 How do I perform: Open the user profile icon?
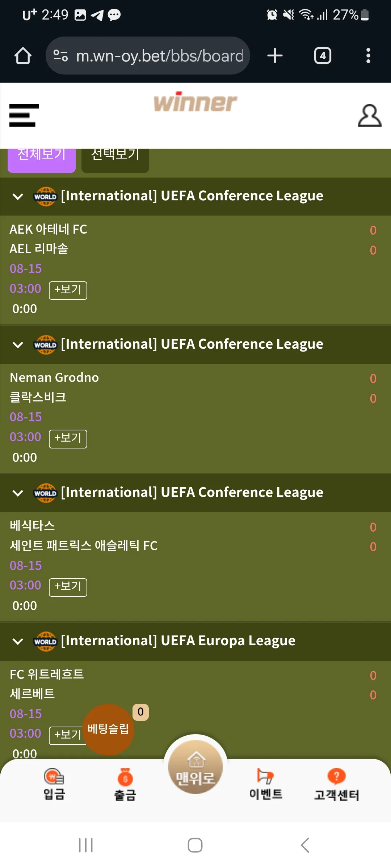(x=369, y=116)
